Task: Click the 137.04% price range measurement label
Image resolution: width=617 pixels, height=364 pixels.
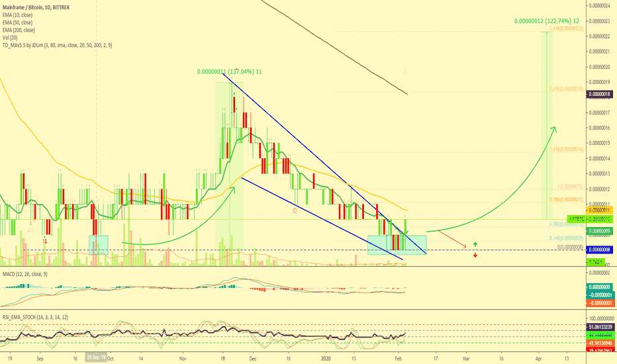Action: [230, 72]
